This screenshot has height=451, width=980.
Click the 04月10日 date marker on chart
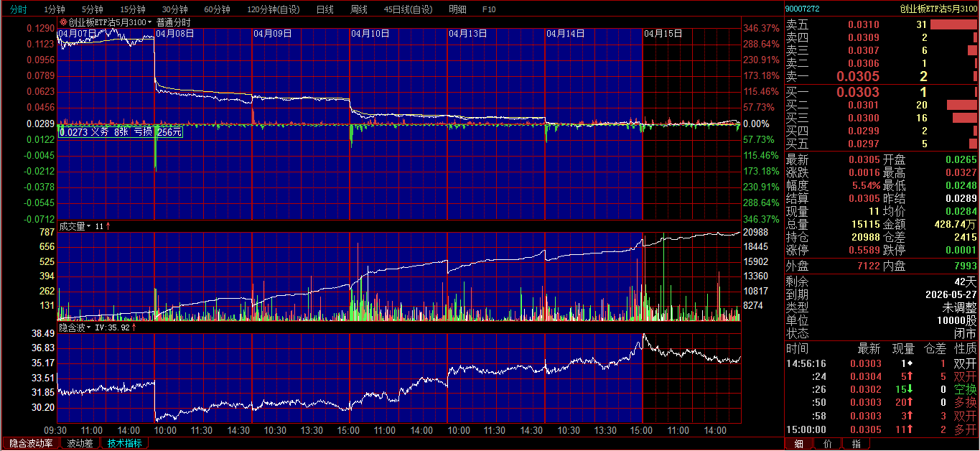(370, 33)
